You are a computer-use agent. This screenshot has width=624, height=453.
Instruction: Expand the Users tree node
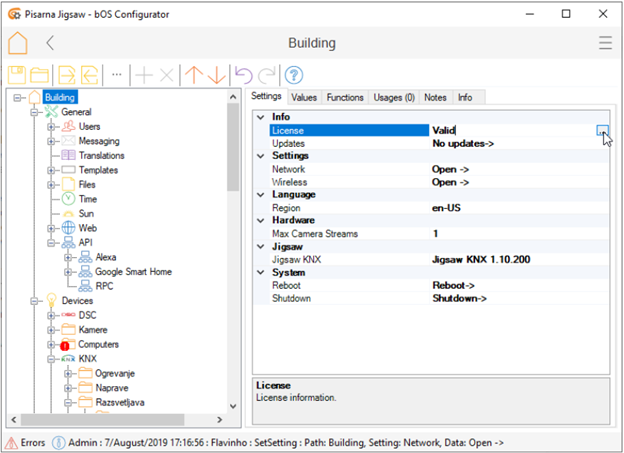click(x=52, y=127)
